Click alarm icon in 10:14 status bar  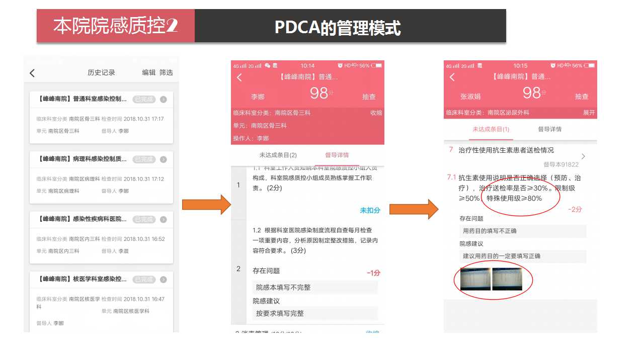tap(341, 66)
